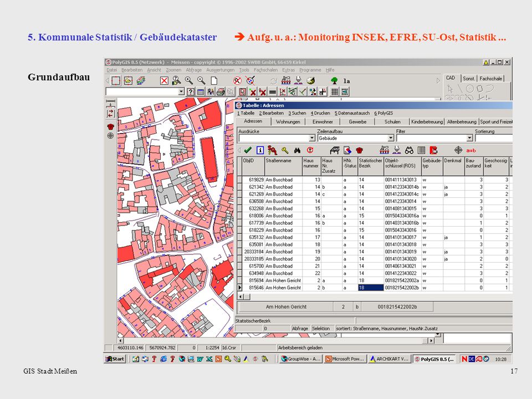
Task: Click the blank page new document icon
Action: [x=214, y=81]
